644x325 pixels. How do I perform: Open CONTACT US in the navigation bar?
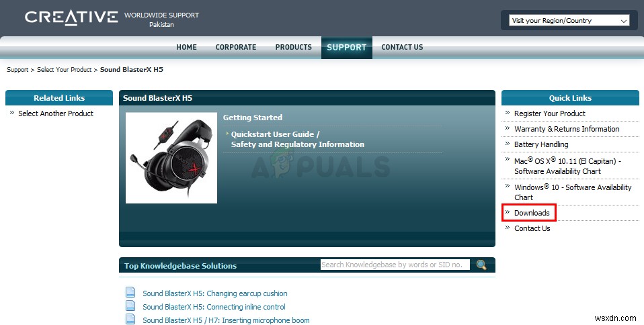(x=402, y=47)
